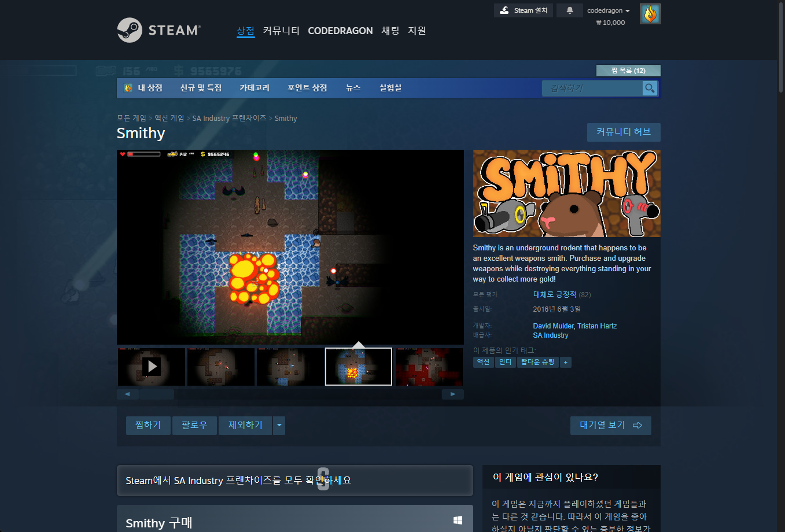Viewport: 785px width, 532px height.
Task: Click Windows platform icon in purchase box
Action: tap(458, 520)
